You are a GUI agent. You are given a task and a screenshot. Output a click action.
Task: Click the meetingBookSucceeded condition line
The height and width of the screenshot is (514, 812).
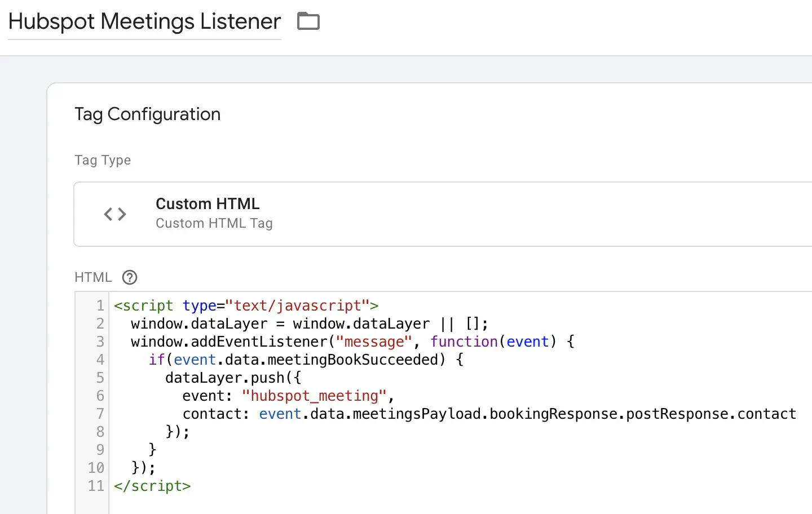(306, 360)
